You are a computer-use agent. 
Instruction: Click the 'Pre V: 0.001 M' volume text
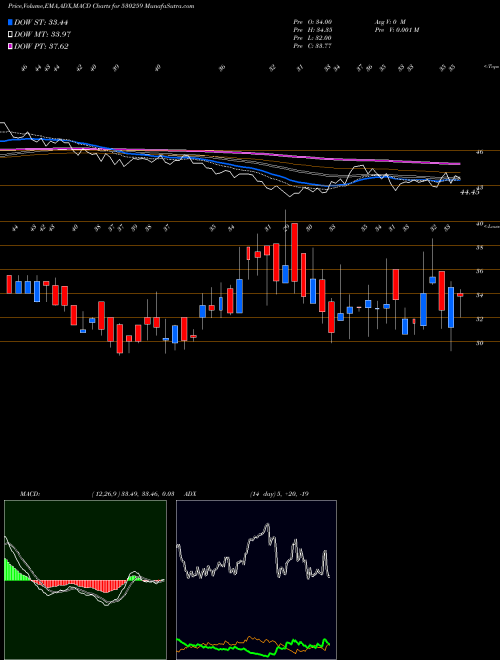tap(396, 30)
